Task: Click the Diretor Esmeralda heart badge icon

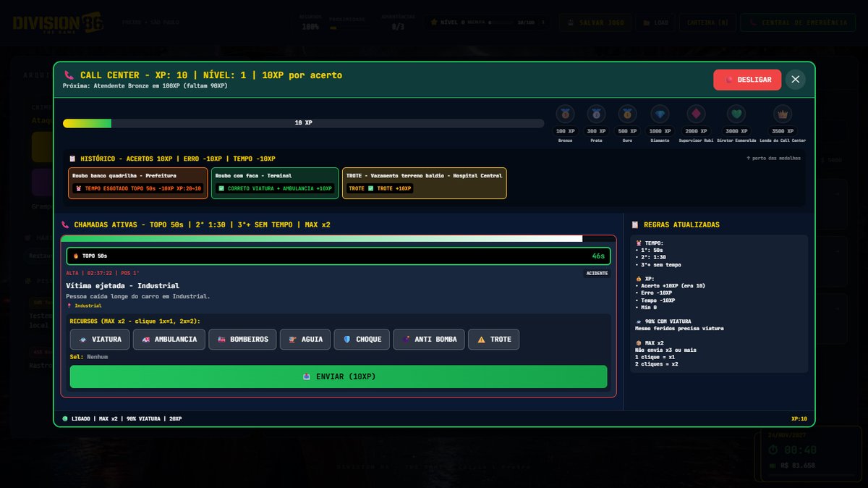Action: (736, 114)
